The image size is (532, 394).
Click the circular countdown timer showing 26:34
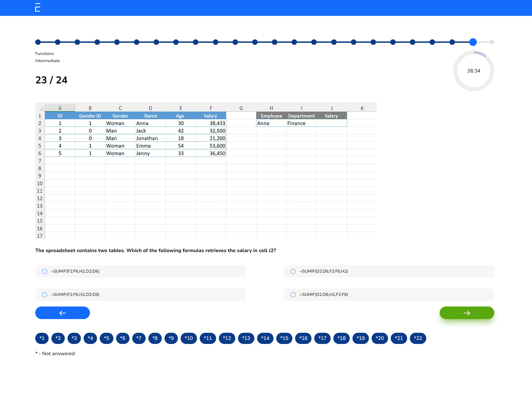(474, 71)
